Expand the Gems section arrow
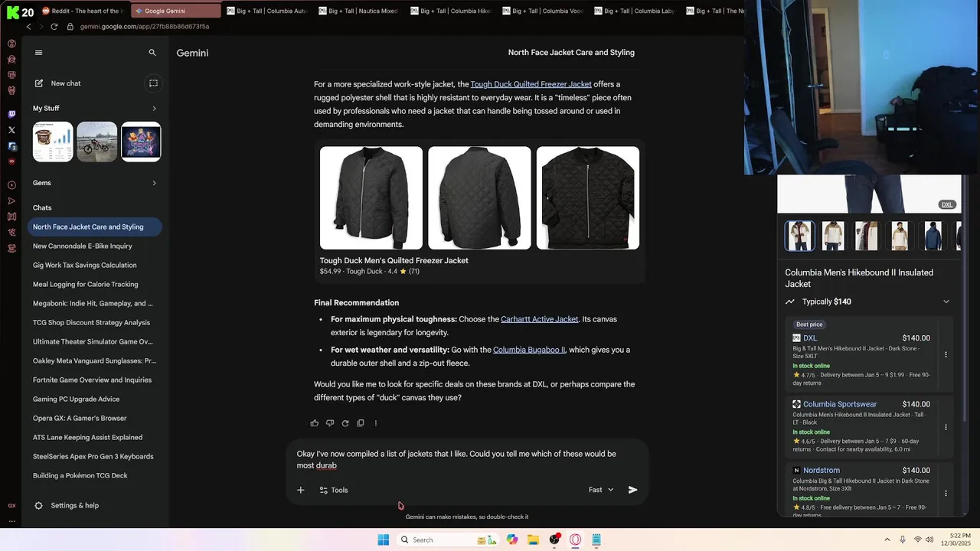Screen dimensions: 980x551 click(154, 183)
